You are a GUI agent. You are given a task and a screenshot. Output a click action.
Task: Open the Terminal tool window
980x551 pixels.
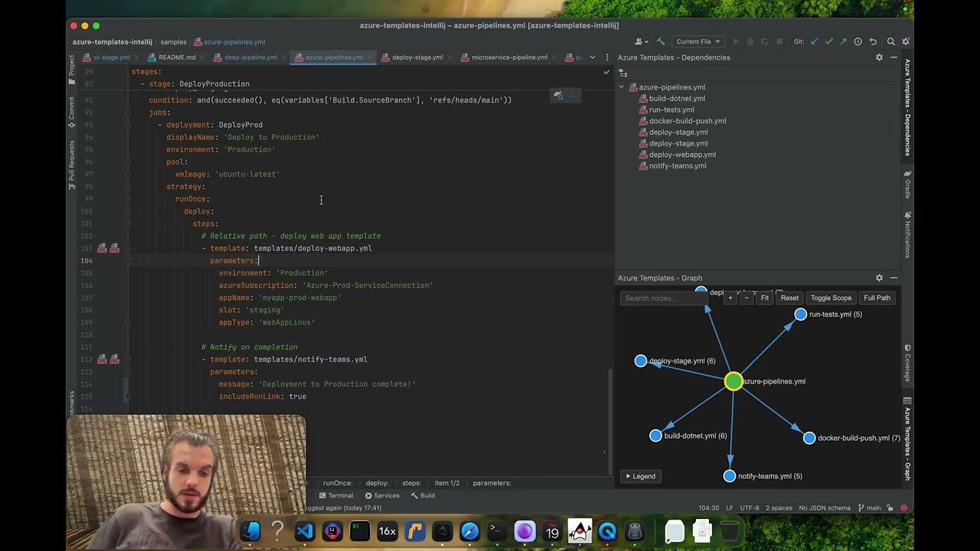[x=336, y=496]
